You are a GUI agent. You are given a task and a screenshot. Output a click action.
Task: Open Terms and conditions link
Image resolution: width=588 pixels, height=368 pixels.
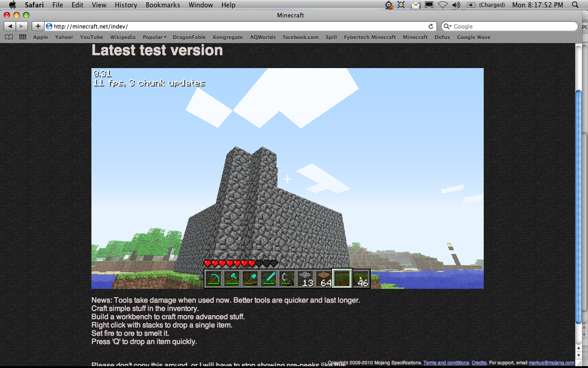pyautogui.click(x=446, y=363)
